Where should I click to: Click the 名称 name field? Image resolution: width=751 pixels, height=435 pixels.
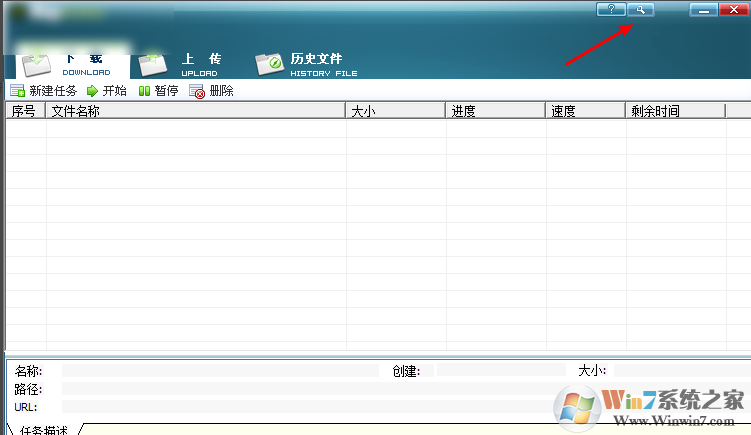(220, 370)
